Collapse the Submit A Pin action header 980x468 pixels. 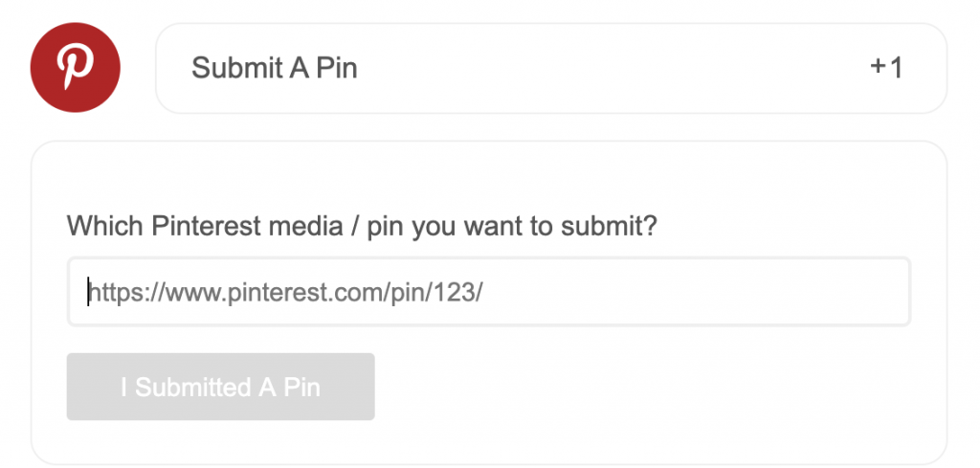(550, 68)
